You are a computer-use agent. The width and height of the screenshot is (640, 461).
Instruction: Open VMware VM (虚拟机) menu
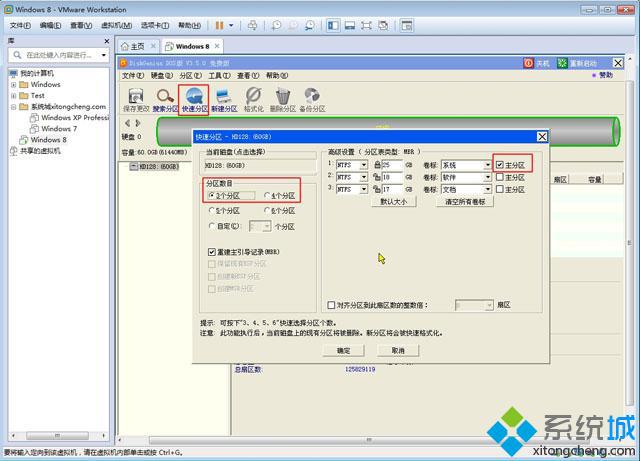[x=116, y=25]
